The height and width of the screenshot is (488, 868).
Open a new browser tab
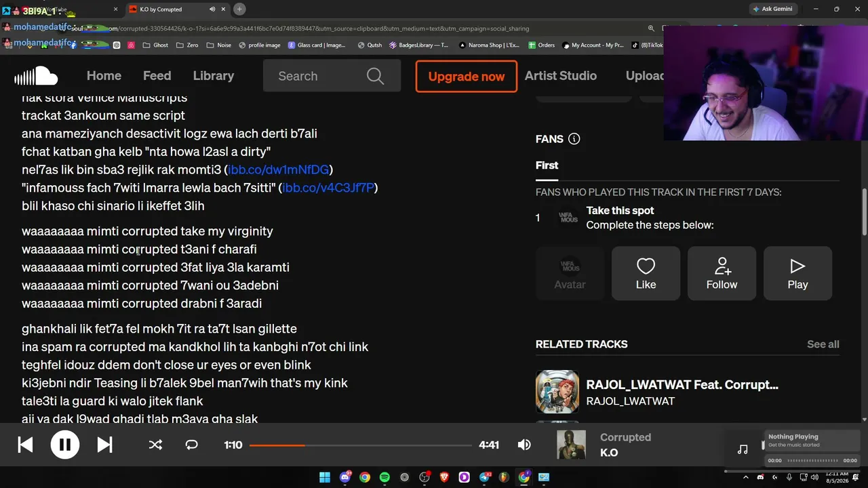[x=239, y=9]
